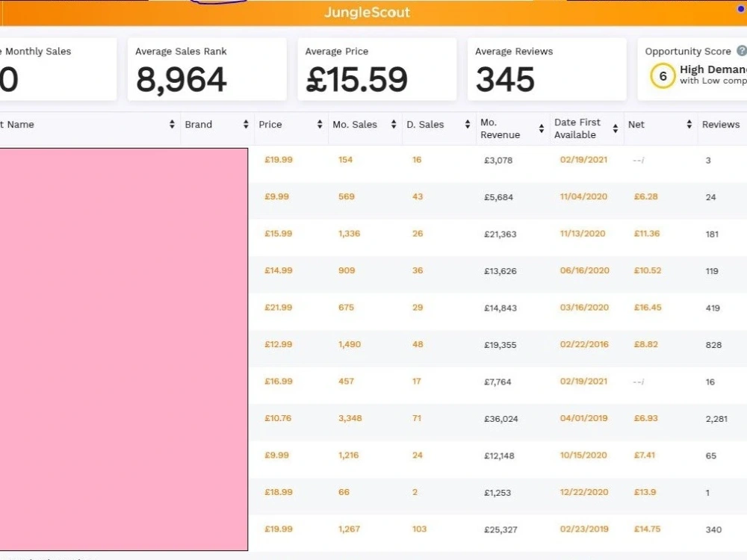Sort by Net column arrows
The width and height of the screenshot is (747, 560).
pyautogui.click(x=689, y=124)
